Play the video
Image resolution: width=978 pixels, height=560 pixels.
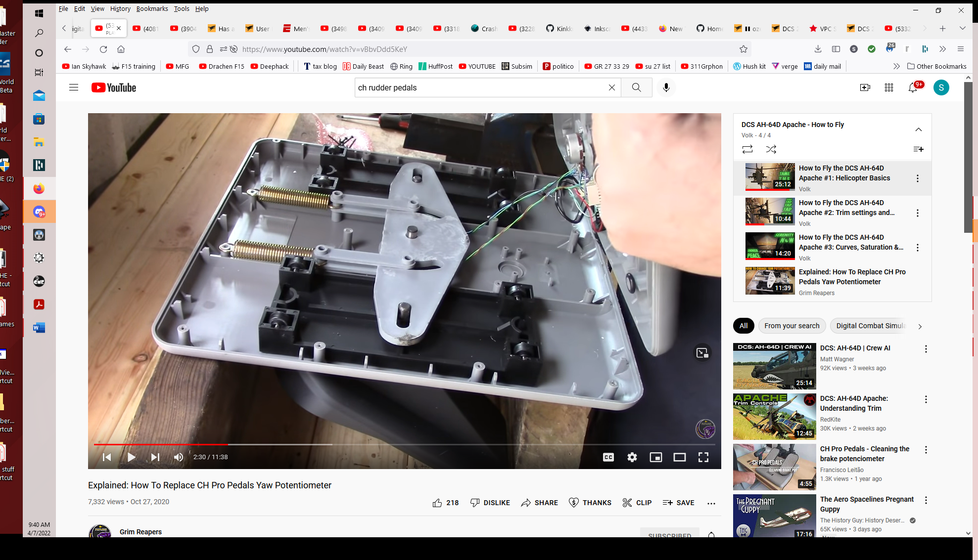(131, 457)
